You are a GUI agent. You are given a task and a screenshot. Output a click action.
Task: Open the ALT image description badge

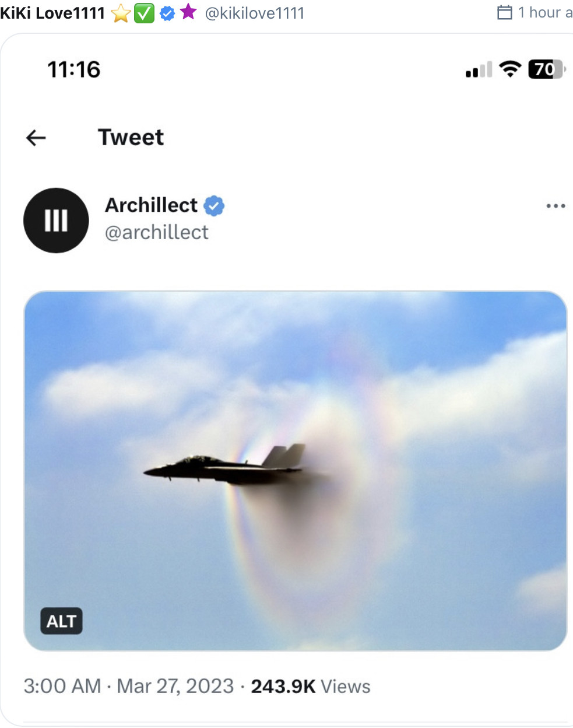(x=61, y=621)
